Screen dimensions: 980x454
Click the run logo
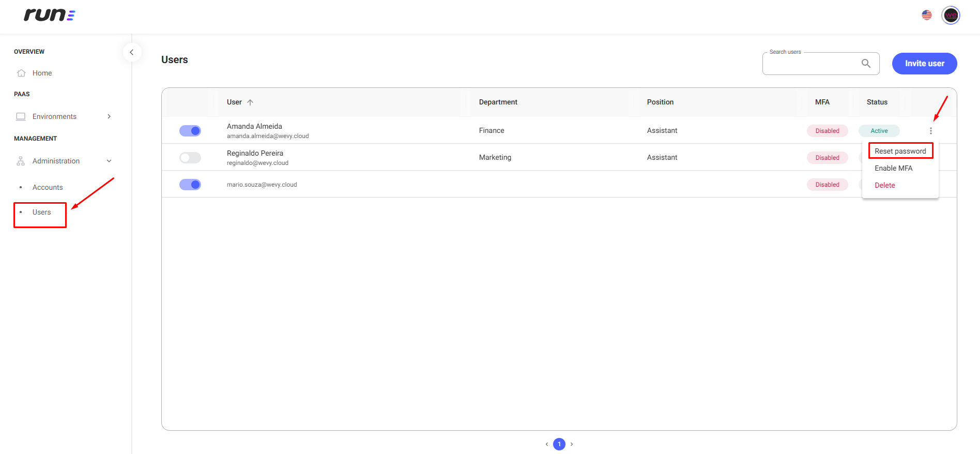(50, 15)
